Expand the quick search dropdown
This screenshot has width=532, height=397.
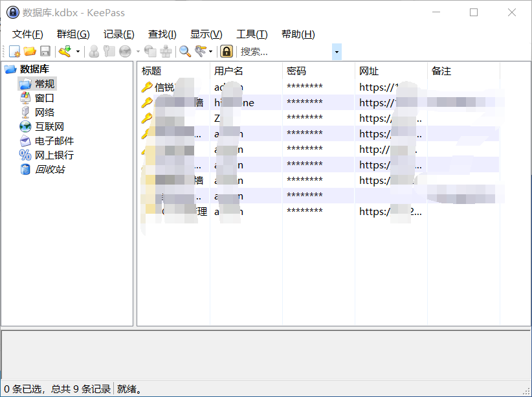pyautogui.click(x=337, y=52)
